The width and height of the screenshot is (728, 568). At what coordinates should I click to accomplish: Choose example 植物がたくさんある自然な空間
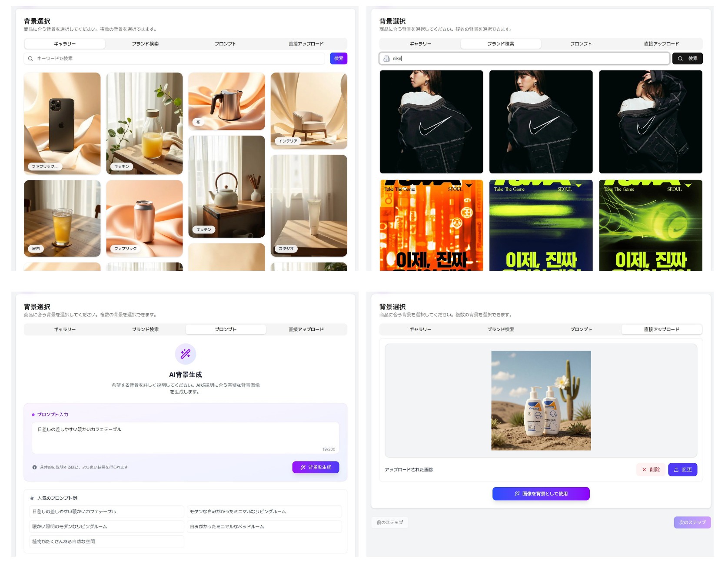point(106,541)
